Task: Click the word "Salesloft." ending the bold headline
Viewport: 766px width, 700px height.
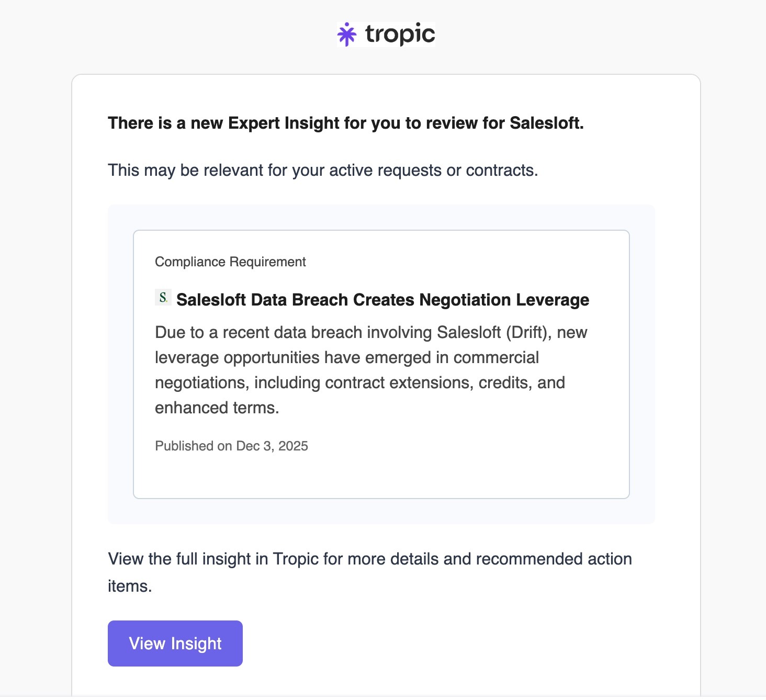Action: (x=546, y=123)
